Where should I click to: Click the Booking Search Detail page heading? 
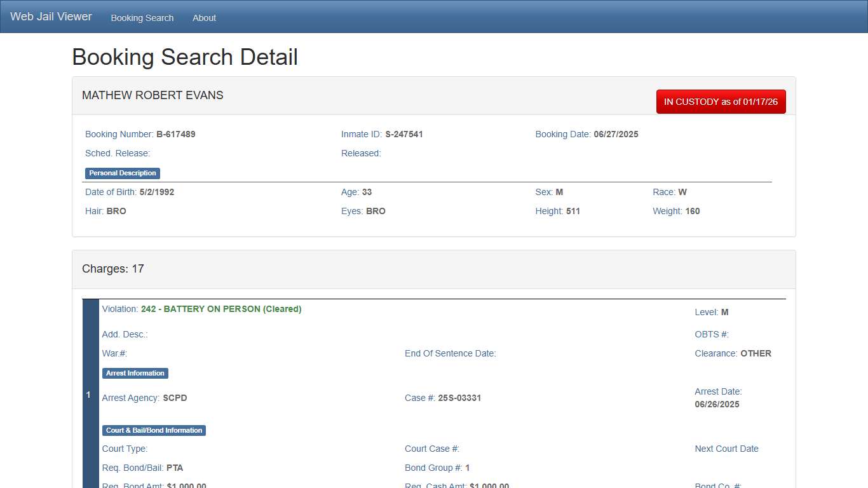pos(185,57)
